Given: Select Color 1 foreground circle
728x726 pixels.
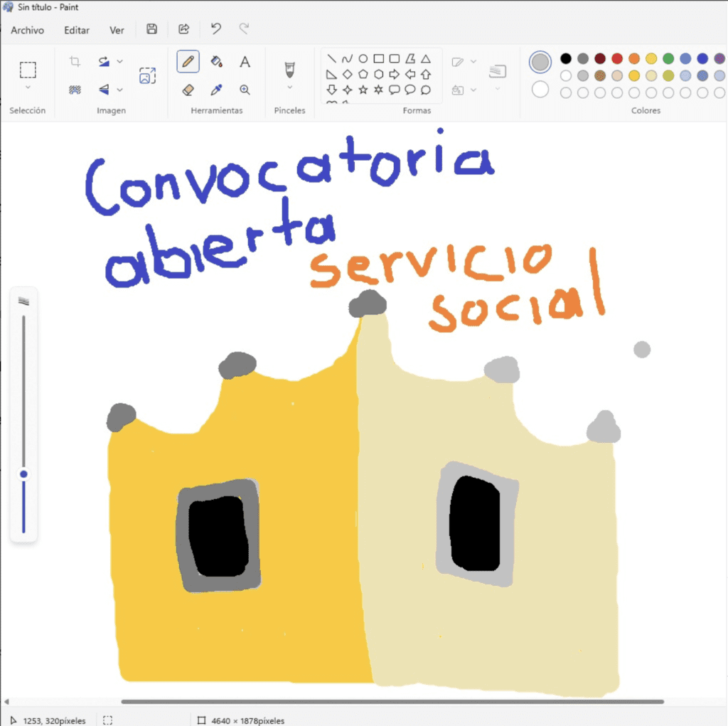Looking at the screenshot, I should [x=540, y=62].
